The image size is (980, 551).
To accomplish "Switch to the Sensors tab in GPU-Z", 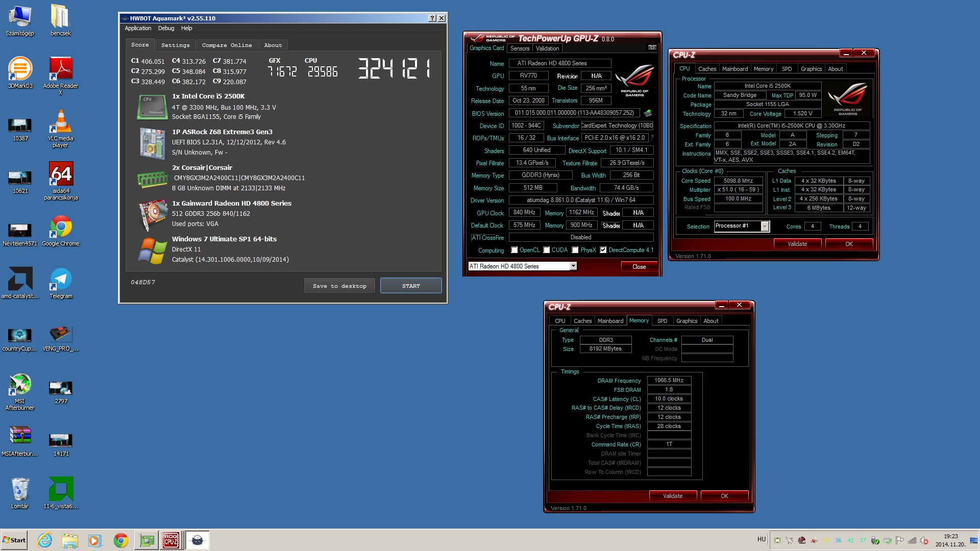I will coord(520,48).
